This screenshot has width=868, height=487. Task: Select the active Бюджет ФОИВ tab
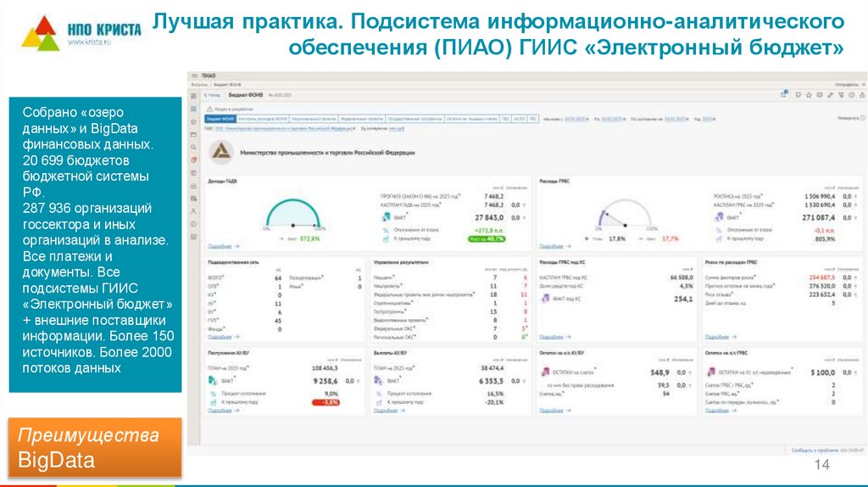pos(220,119)
